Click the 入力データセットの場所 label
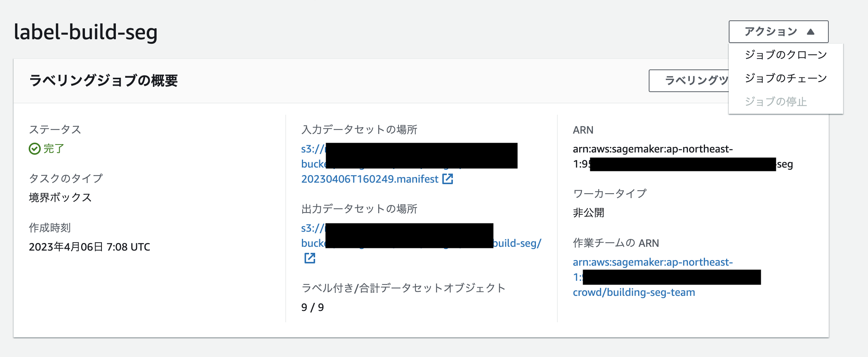 [x=359, y=129]
